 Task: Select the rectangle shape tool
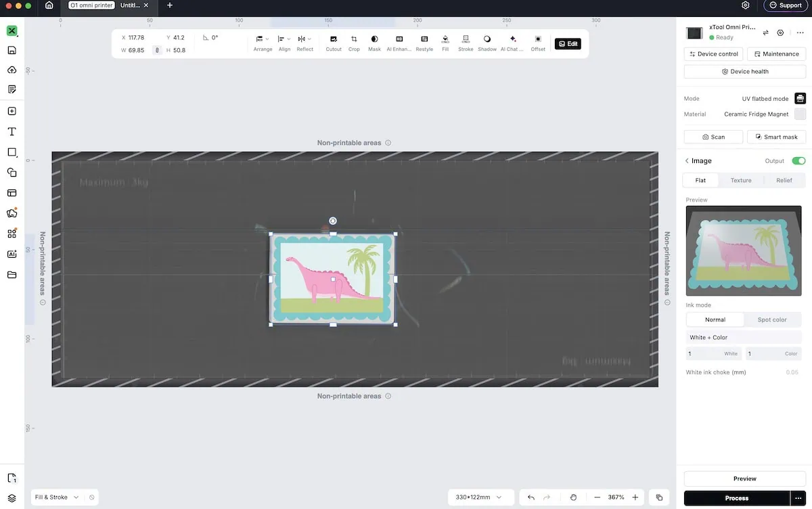(12, 152)
